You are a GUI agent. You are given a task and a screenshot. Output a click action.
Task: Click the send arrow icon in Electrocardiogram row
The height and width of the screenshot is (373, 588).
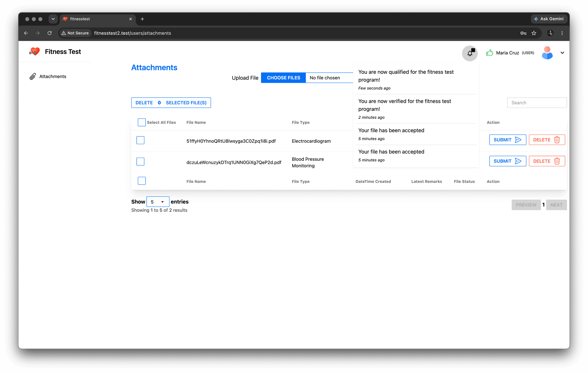[518, 140]
